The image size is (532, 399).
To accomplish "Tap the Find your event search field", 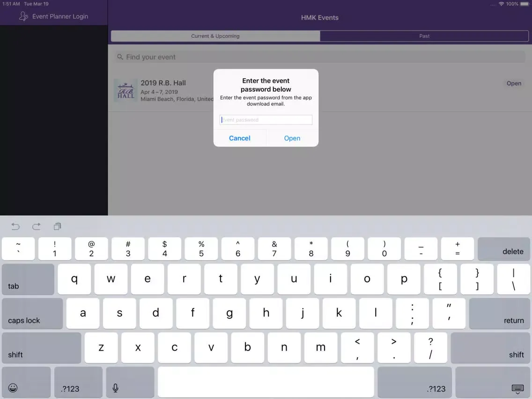I will pos(320,57).
